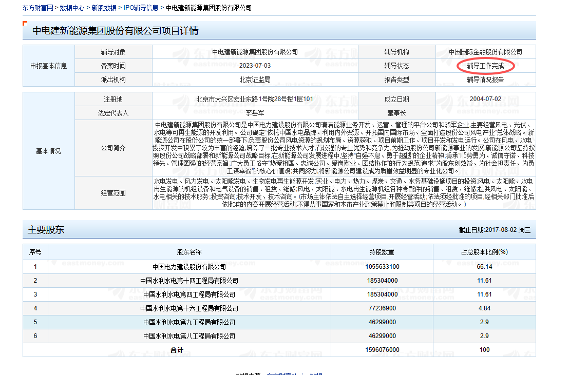The width and height of the screenshot is (588, 375).
Task: Click the 派出机构 label cell
Action: 113,80
